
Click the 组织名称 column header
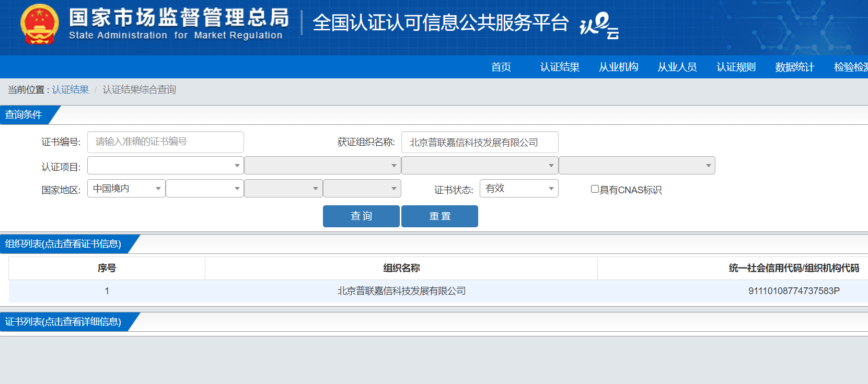(401, 268)
